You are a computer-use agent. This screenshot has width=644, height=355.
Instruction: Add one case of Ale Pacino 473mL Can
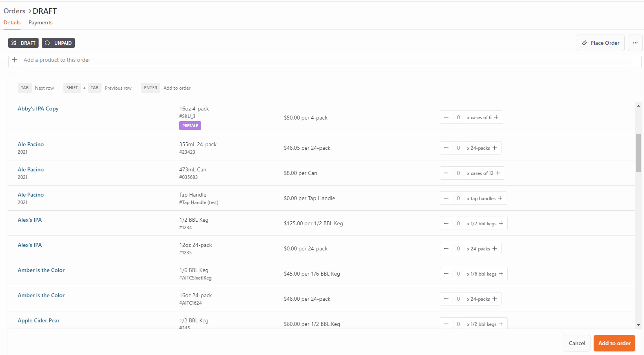coord(498,173)
